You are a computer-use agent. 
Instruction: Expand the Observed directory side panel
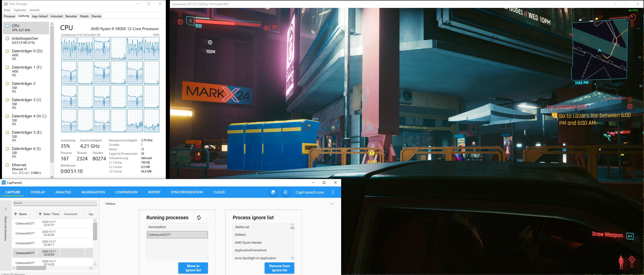6,209
